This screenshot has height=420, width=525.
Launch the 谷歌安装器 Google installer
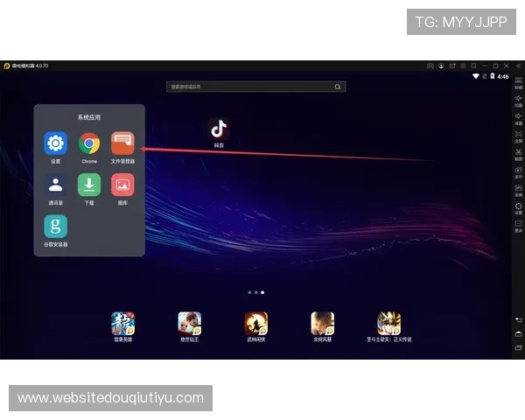point(55,226)
